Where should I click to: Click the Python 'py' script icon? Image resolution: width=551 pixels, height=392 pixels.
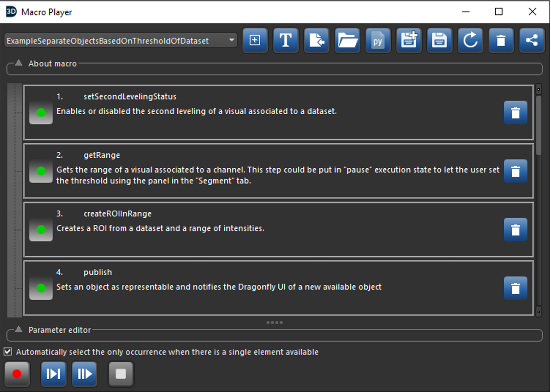coord(378,40)
